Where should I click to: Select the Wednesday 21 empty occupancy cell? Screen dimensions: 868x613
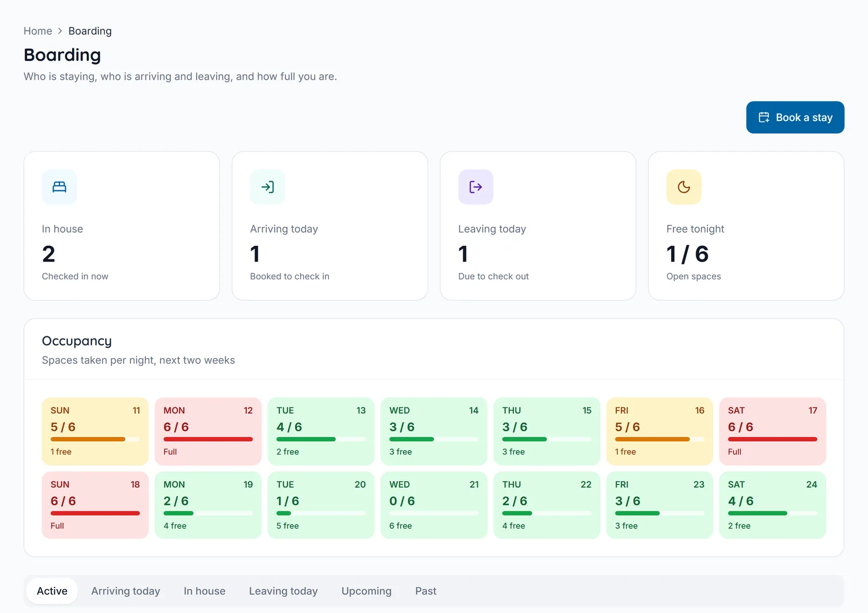click(x=434, y=505)
